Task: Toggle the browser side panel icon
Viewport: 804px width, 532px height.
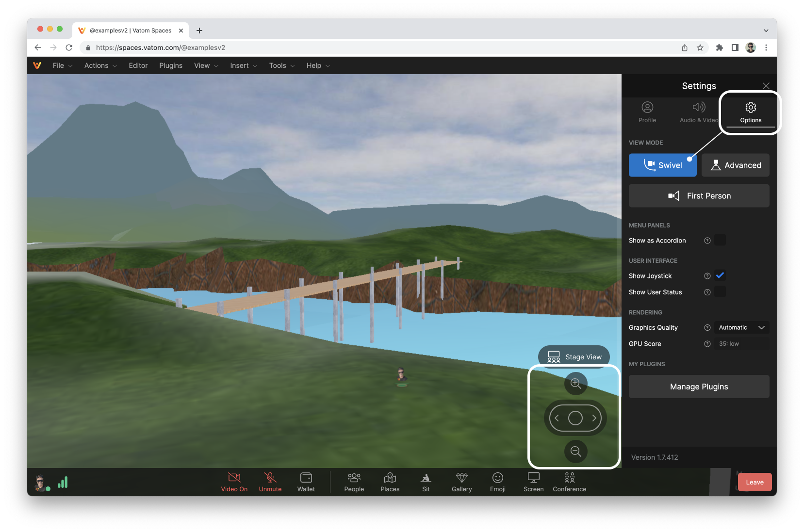Action: tap(735, 48)
